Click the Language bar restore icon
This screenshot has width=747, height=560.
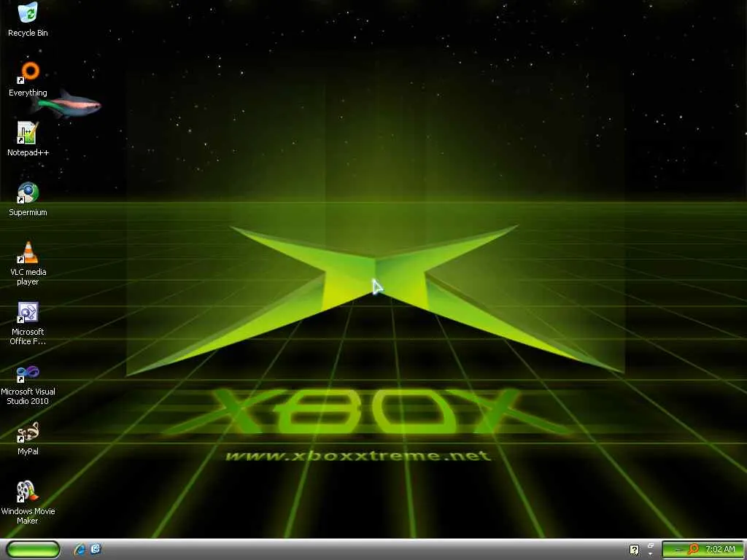point(650,545)
